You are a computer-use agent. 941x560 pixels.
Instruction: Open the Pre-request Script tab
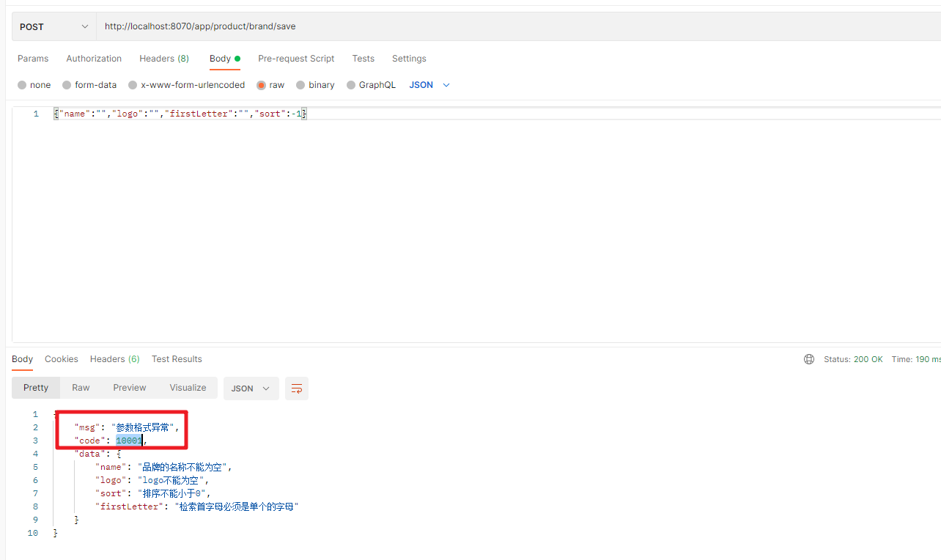point(296,59)
